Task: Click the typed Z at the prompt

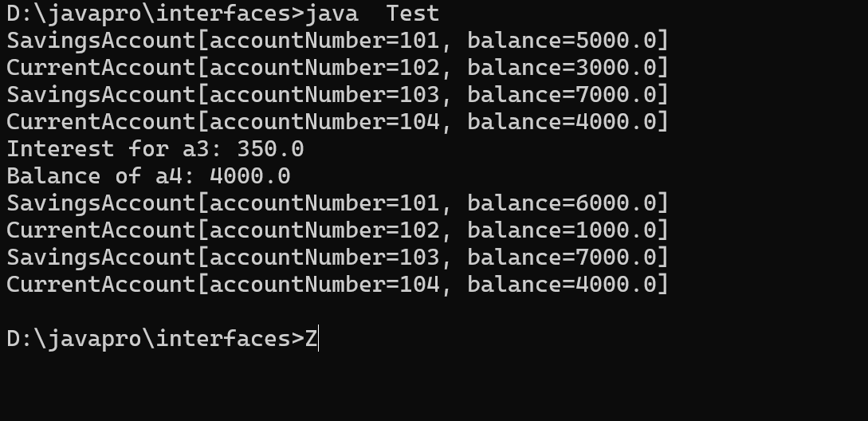Action: (x=311, y=339)
